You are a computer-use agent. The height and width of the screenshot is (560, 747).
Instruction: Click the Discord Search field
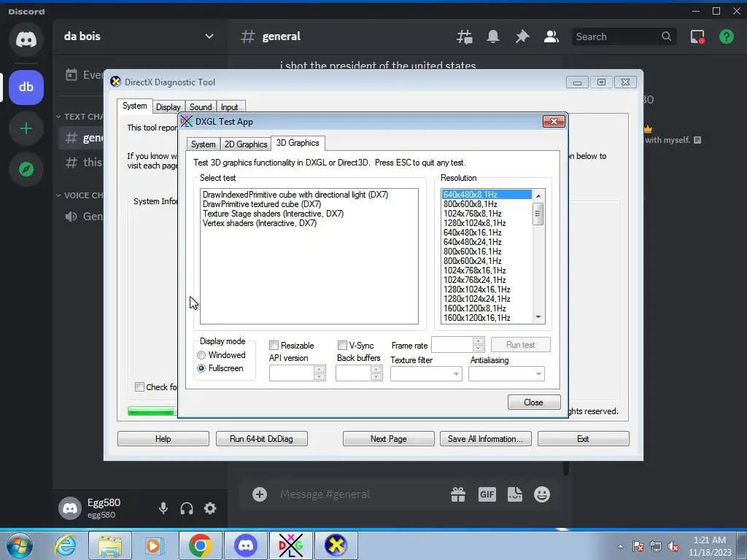click(623, 36)
